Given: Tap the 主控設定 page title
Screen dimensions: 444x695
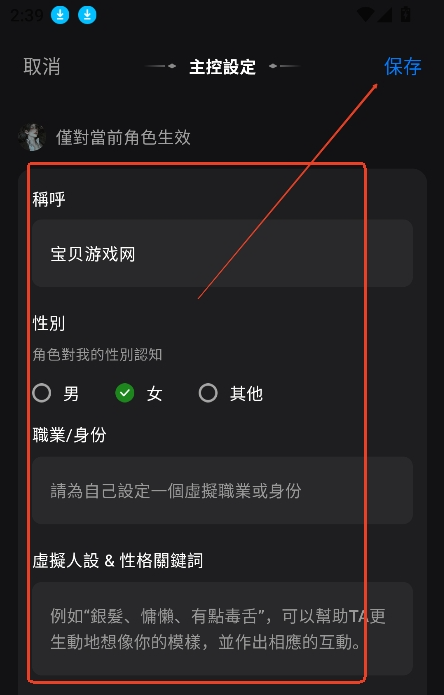Looking at the screenshot, I should 222,67.
